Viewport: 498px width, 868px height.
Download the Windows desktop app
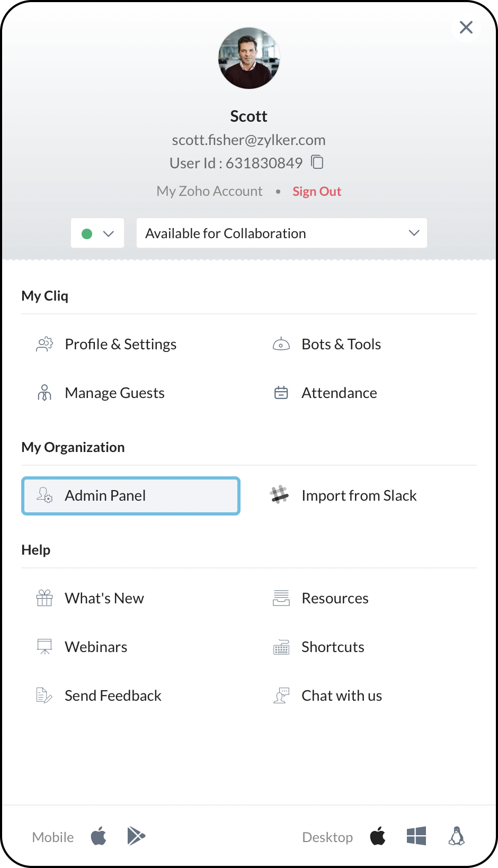point(416,836)
